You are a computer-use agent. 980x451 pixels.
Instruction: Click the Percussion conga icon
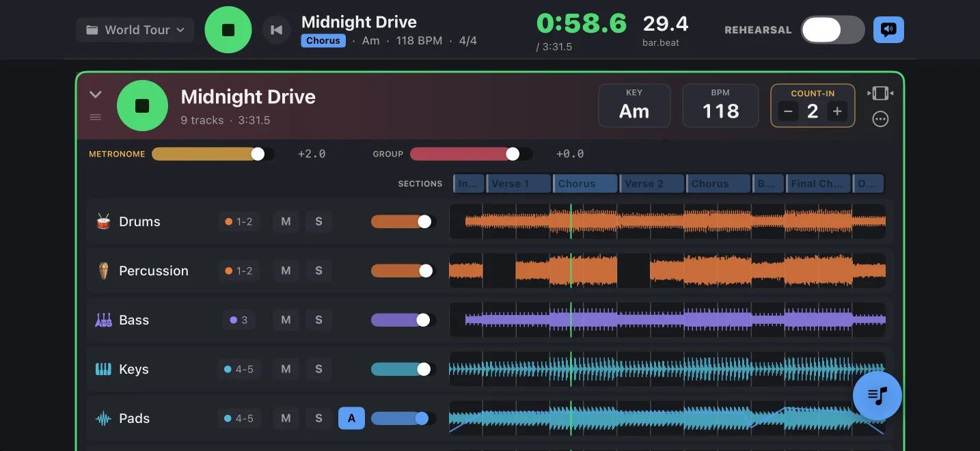[x=103, y=271]
